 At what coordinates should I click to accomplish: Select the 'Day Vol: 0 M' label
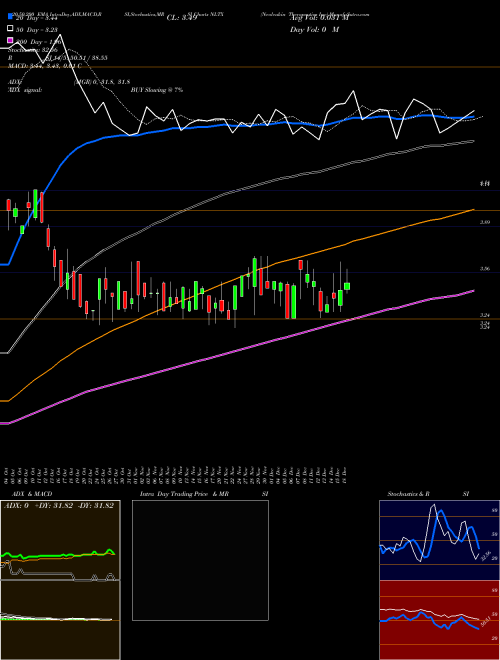point(314,29)
